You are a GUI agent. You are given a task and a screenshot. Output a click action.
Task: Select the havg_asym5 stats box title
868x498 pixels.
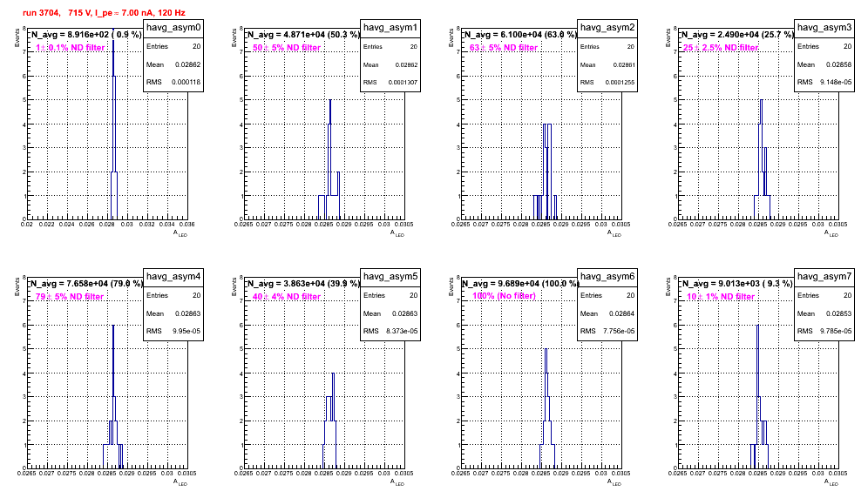[x=390, y=277]
